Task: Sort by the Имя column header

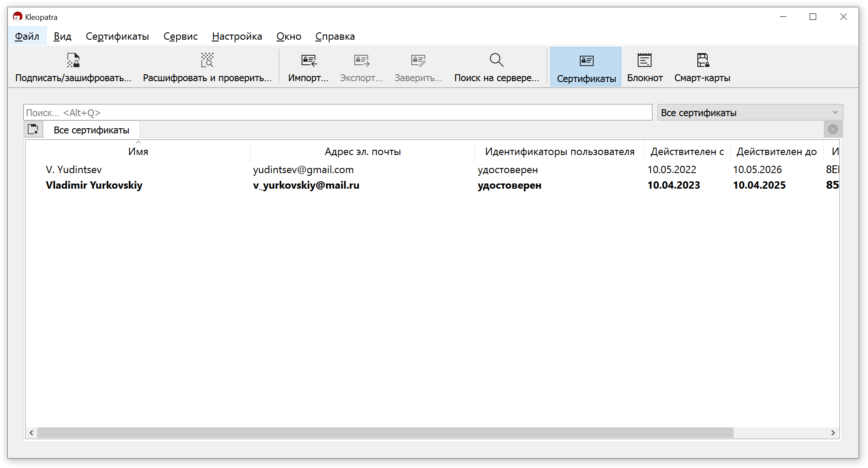Action: tap(138, 152)
